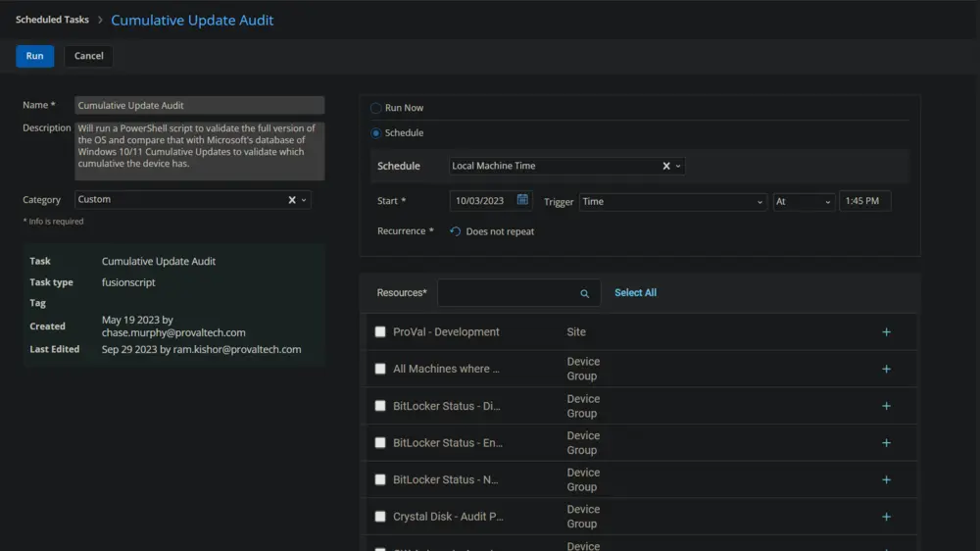Add ProVal - Development with plus icon
Image resolution: width=980 pixels, height=551 pixels.
(x=886, y=332)
